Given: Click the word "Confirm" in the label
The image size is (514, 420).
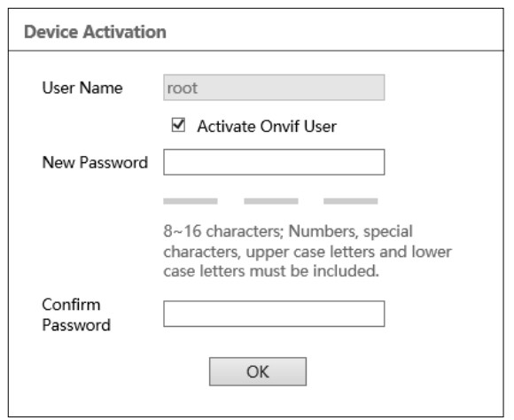Looking at the screenshot, I should (x=71, y=305).
